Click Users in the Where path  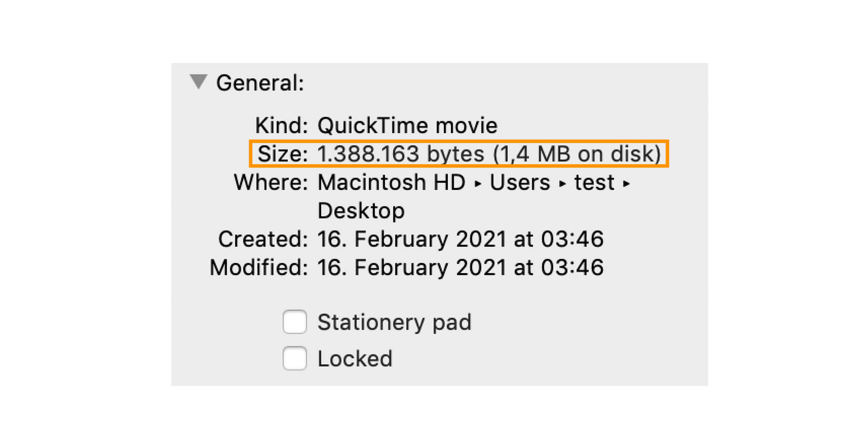520,182
